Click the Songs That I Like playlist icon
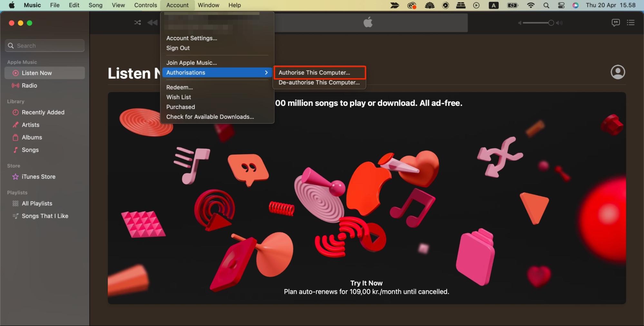 pyautogui.click(x=15, y=216)
